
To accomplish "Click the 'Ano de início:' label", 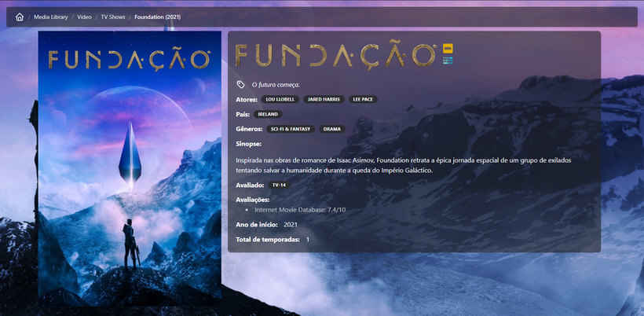I will point(257,225).
